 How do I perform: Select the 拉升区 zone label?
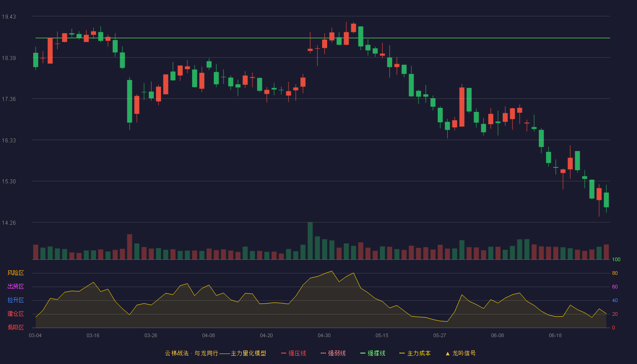(15, 300)
